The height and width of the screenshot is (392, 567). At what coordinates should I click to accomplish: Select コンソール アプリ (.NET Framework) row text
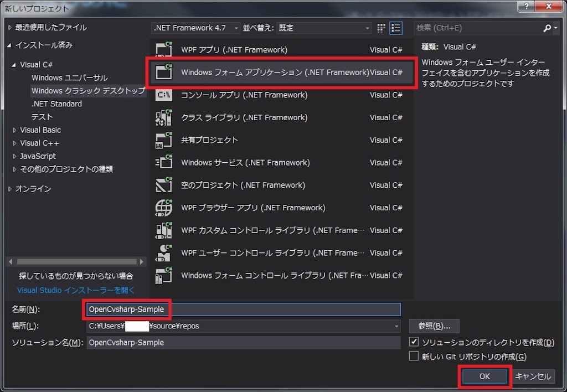point(244,95)
